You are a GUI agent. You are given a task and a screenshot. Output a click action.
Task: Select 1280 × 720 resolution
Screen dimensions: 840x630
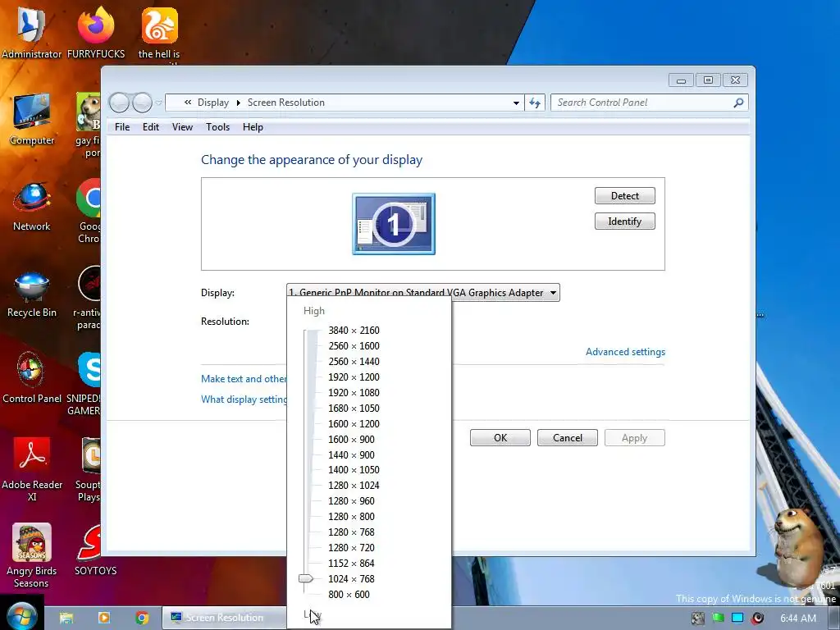click(351, 547)
